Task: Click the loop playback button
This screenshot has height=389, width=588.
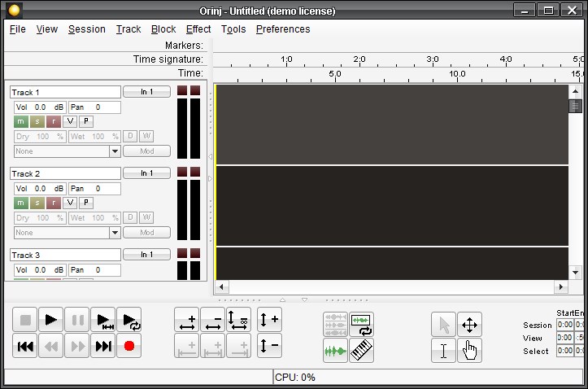Action: click(128, 321)
